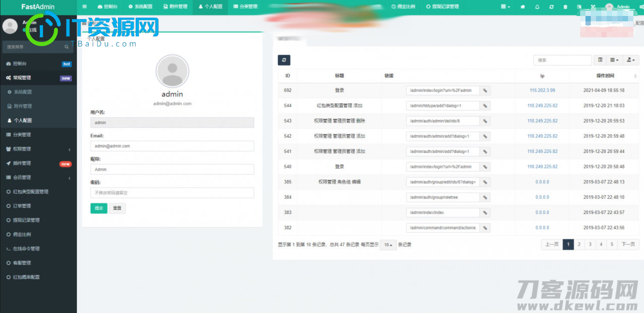The height and width of the screenshot is (313, 644).
Task: Sort by 操作时间 column sort arrows
Action: (x=635, y=76)
